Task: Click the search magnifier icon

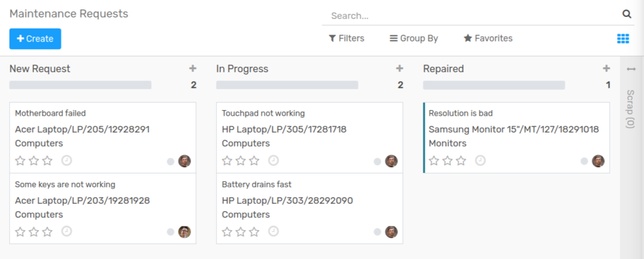Action: [627, 14]
